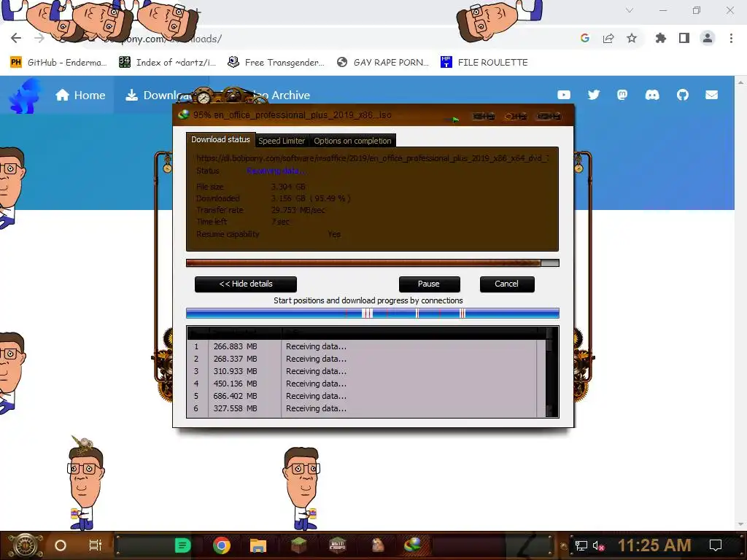This screenshot has width=747, height=560.
Task: Click the network icon in system tray
Action: [581, 545]
